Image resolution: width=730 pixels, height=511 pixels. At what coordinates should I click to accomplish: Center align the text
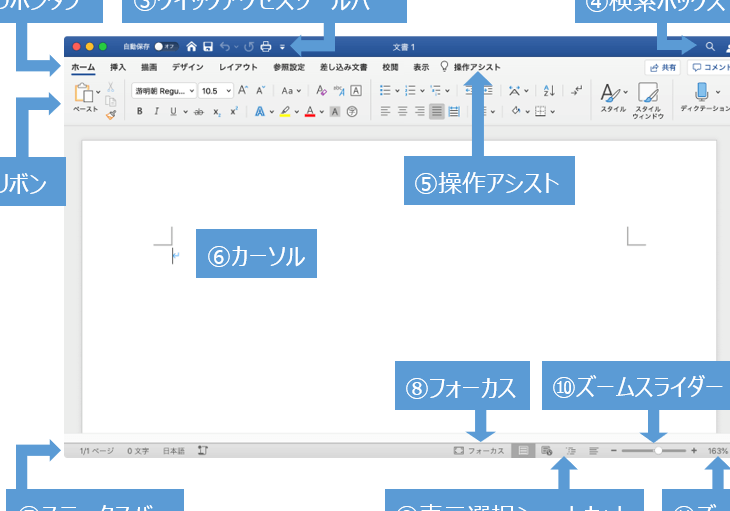point(402,112)
